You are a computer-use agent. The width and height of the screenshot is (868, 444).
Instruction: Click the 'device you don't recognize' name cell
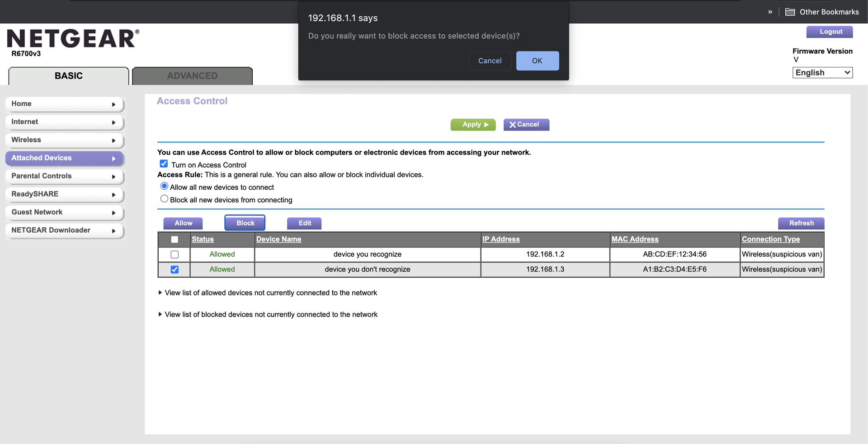368,269
